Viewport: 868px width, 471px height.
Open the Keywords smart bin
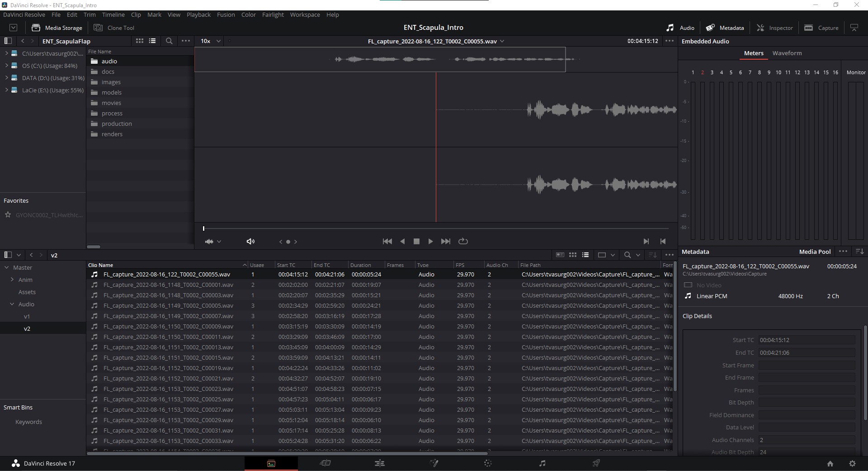(x=28, y=422)
